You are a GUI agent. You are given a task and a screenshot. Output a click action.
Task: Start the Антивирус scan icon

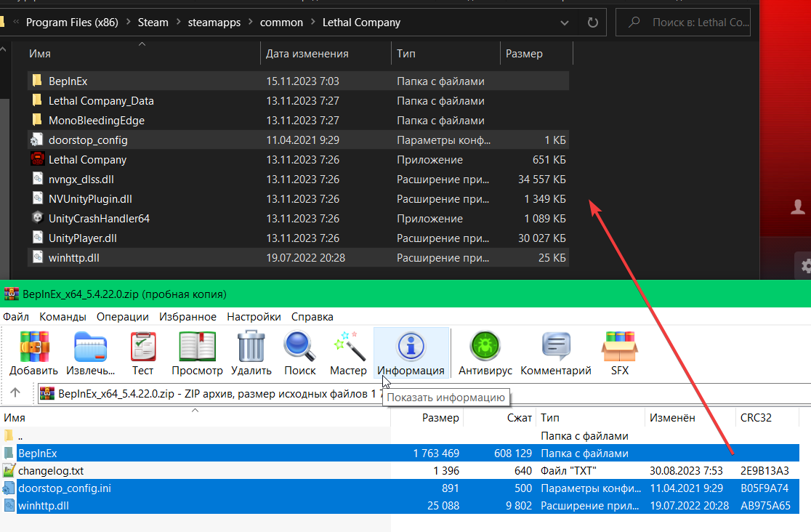click(x=485, y=346)
